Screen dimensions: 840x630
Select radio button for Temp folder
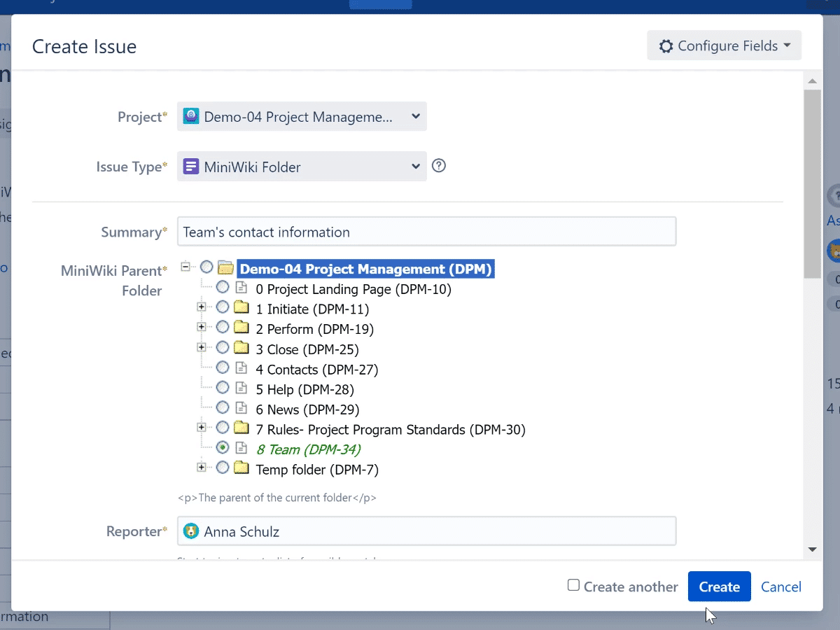click(x=223, y=467)
